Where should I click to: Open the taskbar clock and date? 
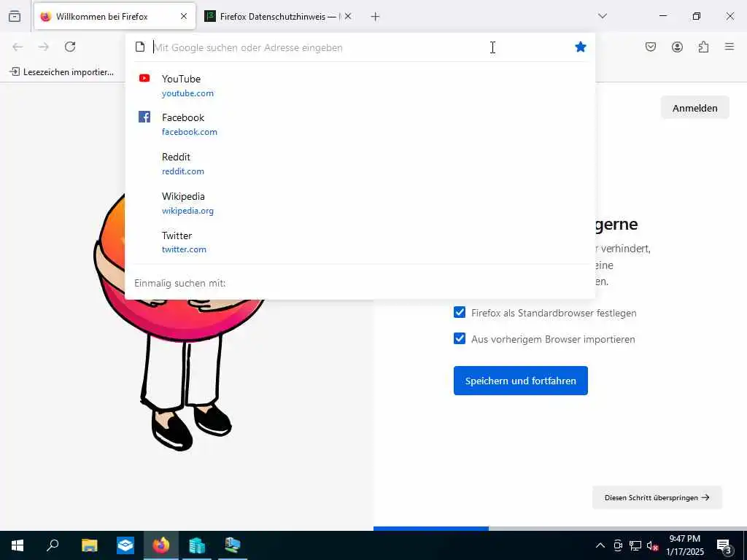684,545
